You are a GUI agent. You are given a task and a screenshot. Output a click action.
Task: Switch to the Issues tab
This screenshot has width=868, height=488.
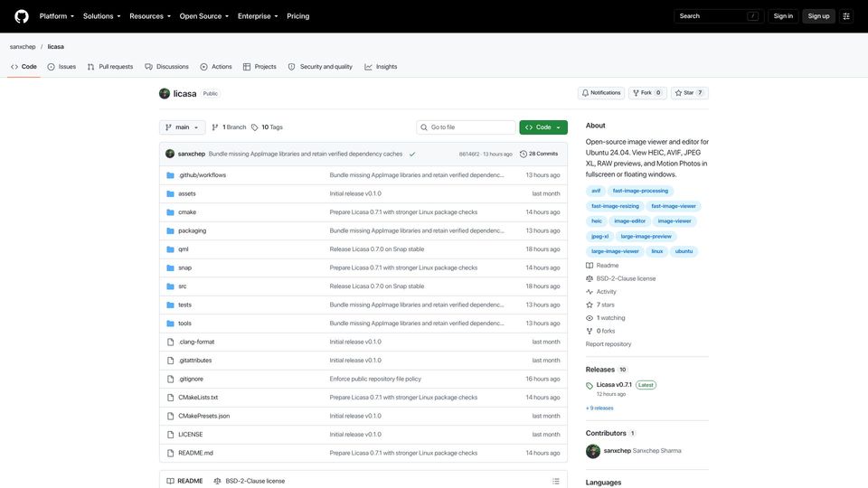point(61,66)
